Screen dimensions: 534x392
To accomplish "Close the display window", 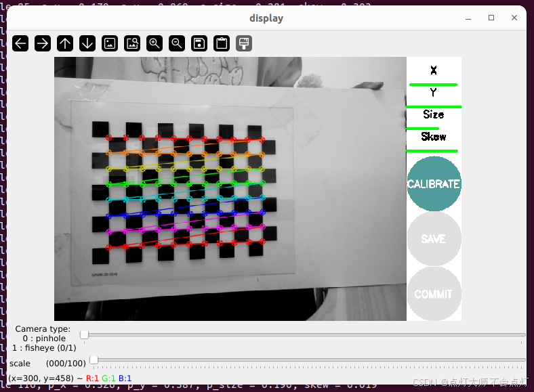I will pos(514,18).
